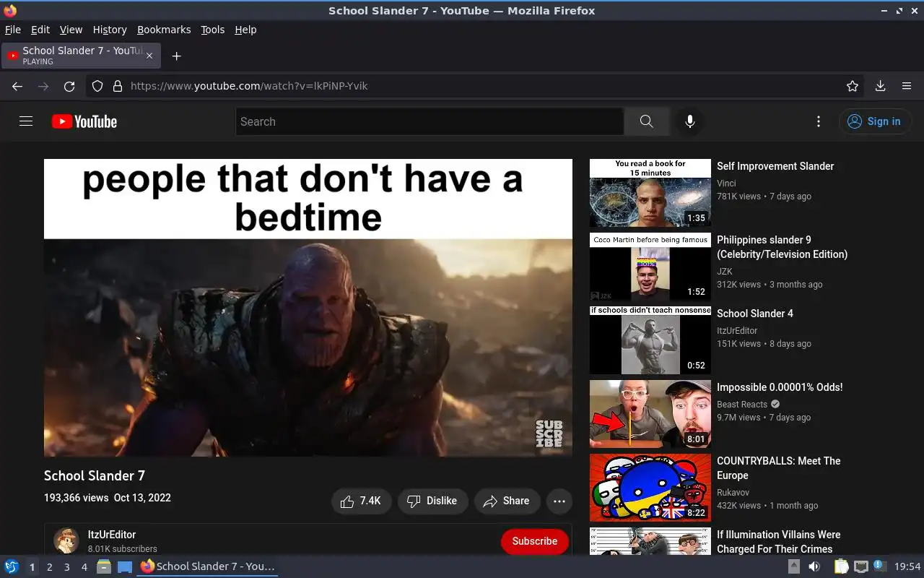
Task: Open the History menu
Action: [x=110, y=30]
